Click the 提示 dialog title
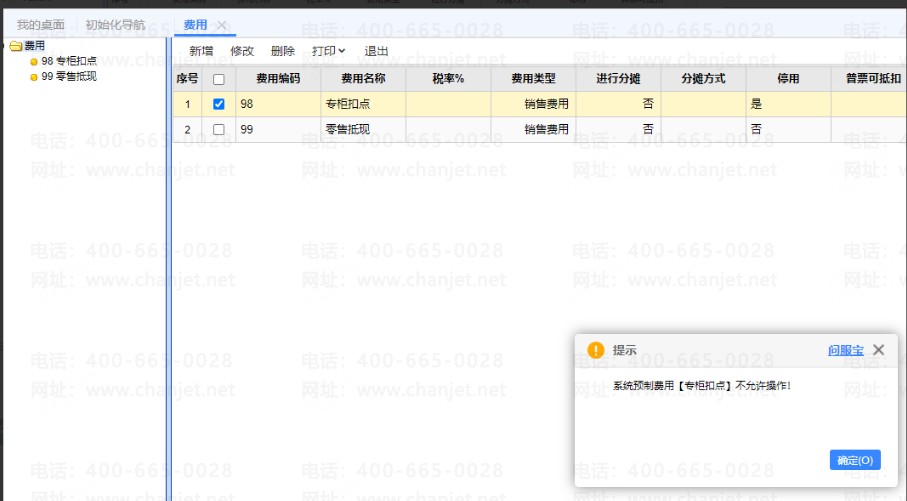Screen dimensions: 907x501 624,350
